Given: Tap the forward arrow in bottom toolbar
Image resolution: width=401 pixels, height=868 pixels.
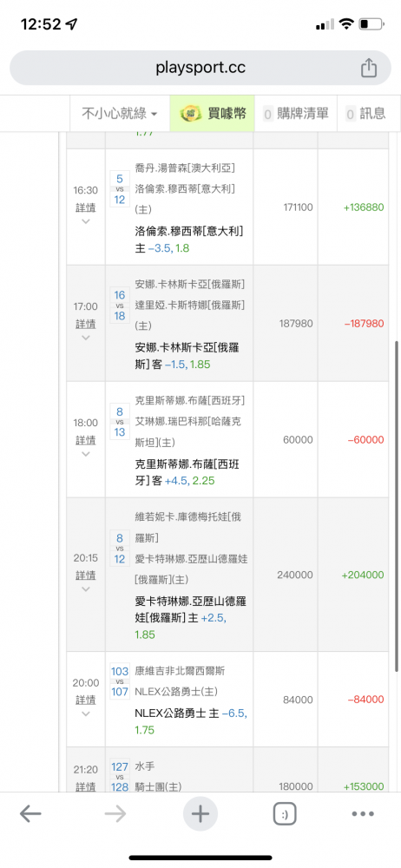Looking at the screenshot, I should click(x=115, y=814).
